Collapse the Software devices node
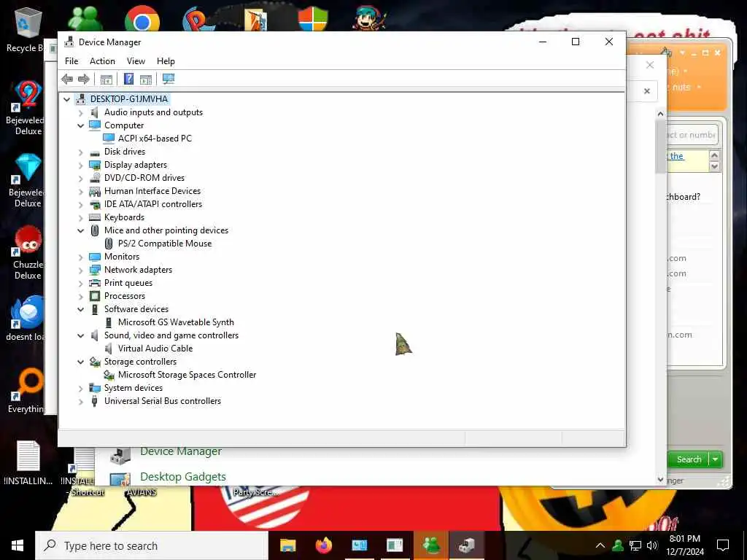747x560 pixels. [x=80, y=309]
